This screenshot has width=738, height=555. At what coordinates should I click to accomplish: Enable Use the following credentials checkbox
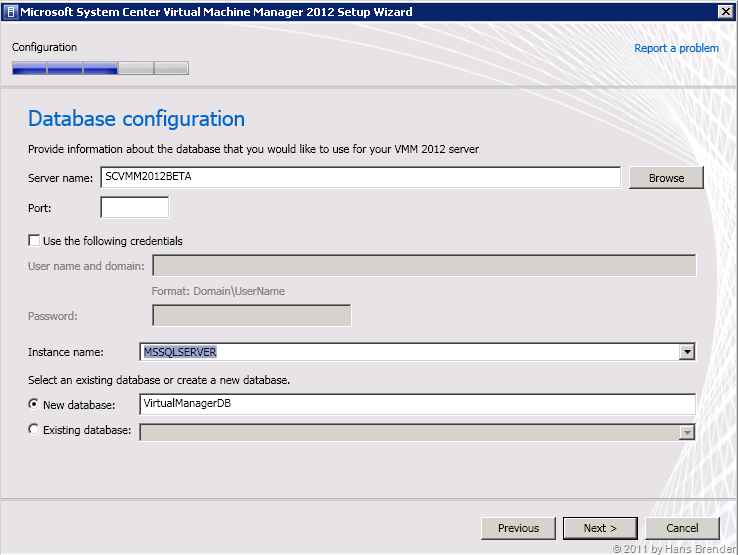coord(35,241)
